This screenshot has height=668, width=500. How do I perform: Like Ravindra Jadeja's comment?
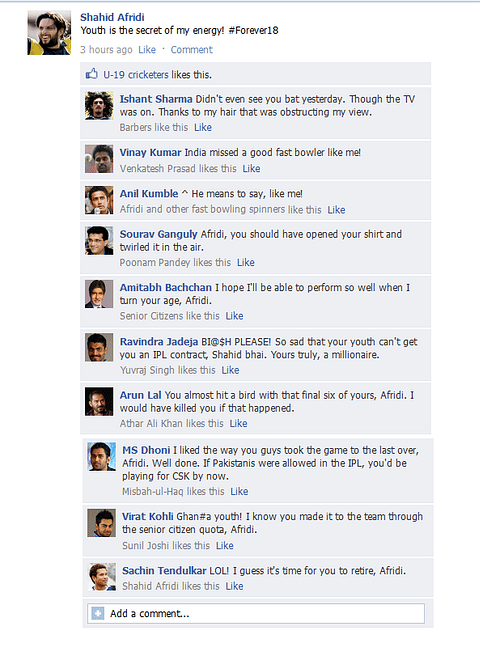click(x=230, y=370)
